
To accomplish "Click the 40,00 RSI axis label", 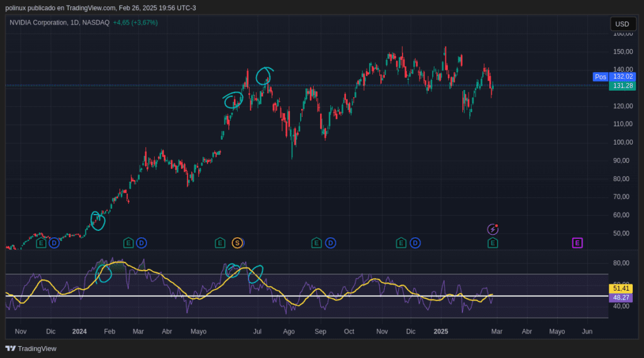I will click(x=621, y=306).
